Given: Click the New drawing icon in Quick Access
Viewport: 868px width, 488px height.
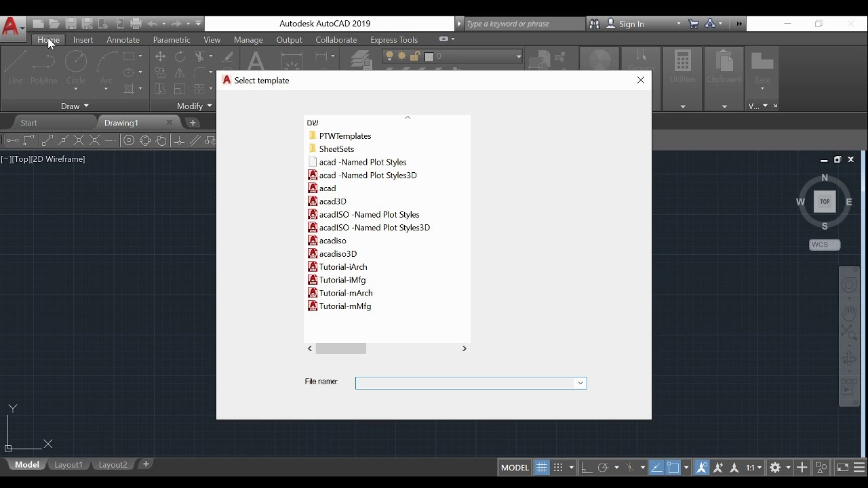Looking at the screenshot, I should point(38,24).
